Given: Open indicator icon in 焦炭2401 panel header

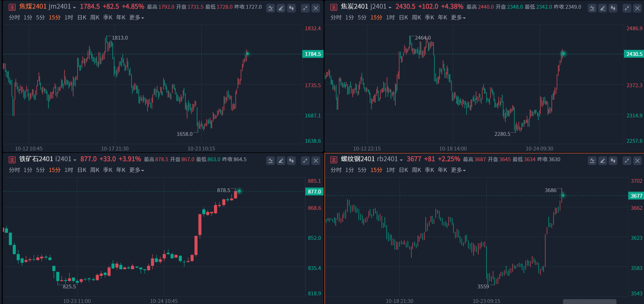Looking at the screenshot, I should tap(592, 8).
